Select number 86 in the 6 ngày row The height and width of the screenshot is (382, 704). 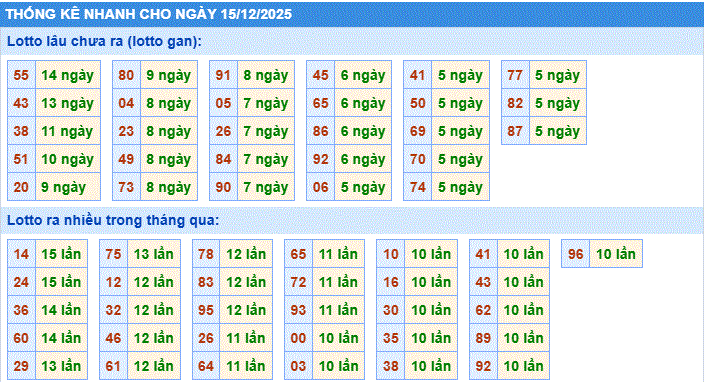pos(321,131)
